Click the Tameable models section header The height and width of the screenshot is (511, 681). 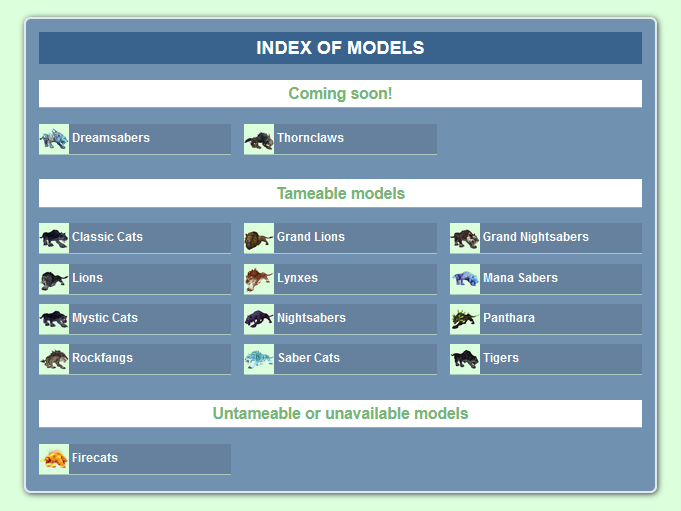(x=340, y=193)
